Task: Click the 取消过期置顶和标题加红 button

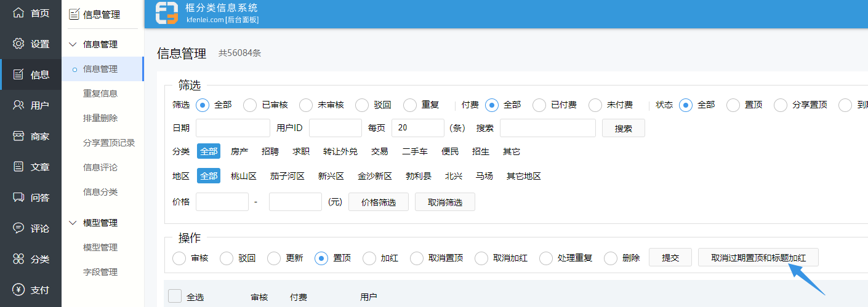Action: tap(758, 258)
